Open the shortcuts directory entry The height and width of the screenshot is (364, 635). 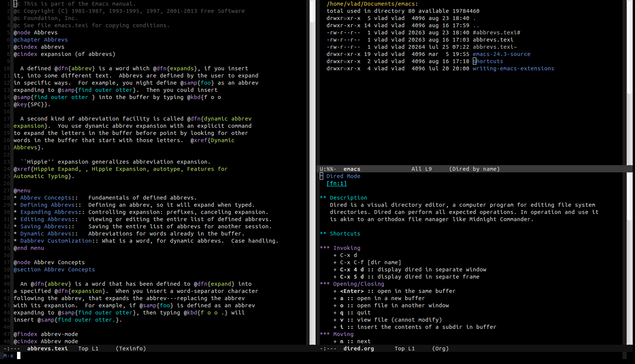point(488,61)
